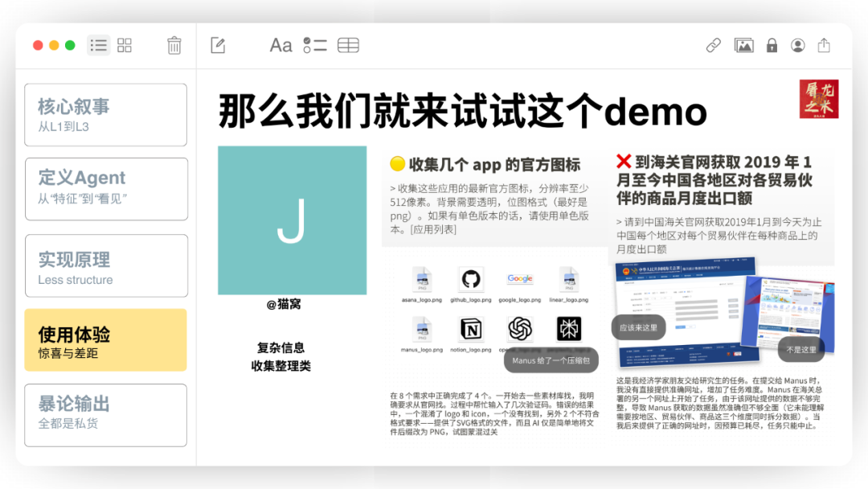Share the note with share icon
Screen dimensions: 868x489
click(824, 45)
